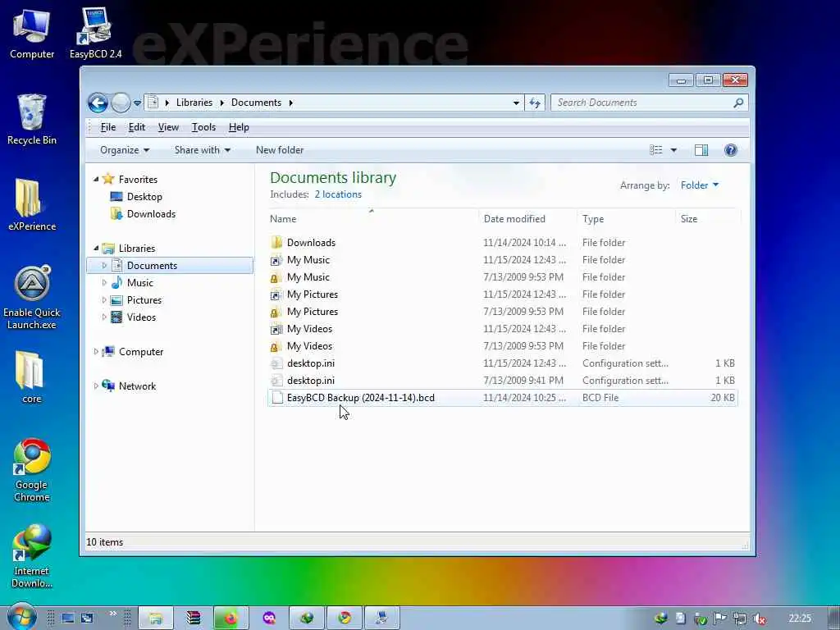
Task: Click the EasyBCD 2.4 desktop shortcut
Action: (x=95, y=34)
